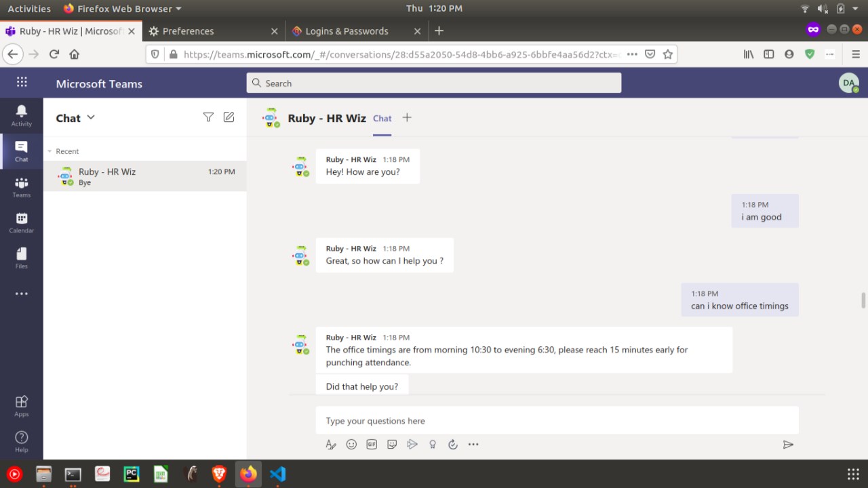Image resolution: width=868 pixels, height=488 pixels.
Task: Click the Search box in Teams
Action: tap(434, 83)
